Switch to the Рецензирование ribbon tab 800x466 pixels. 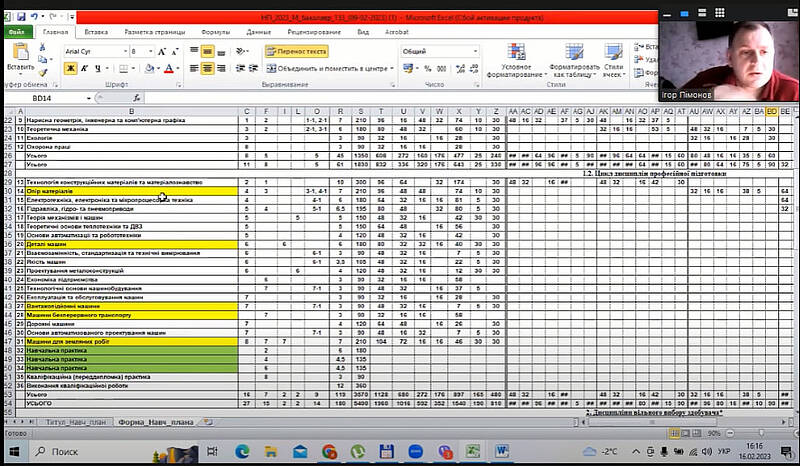click(x=314, y=32)
